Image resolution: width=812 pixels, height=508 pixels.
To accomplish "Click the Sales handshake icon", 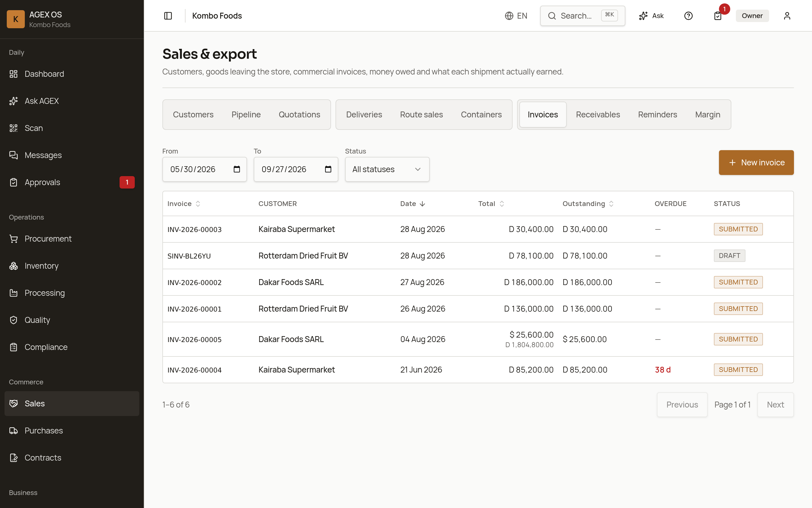I will pyautogui.click(x=14, y=404).
